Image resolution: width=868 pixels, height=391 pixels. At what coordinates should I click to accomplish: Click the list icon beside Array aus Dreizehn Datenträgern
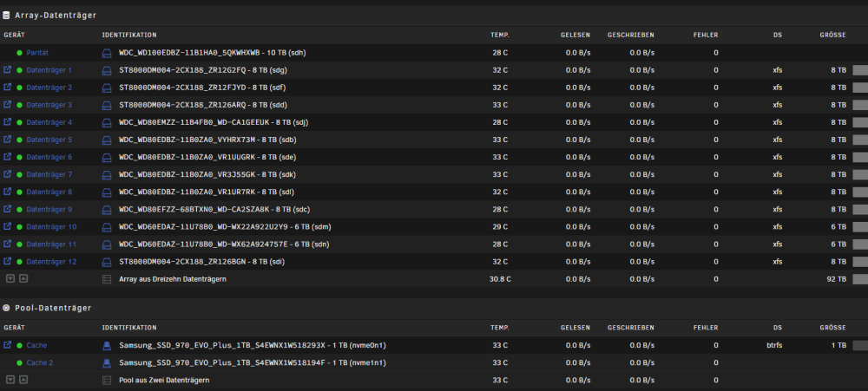point(107,279)
